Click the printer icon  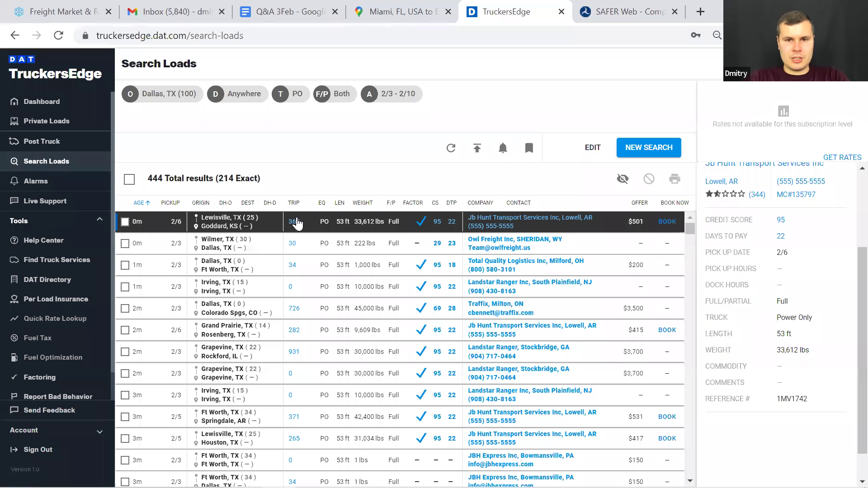coord(675,179)
